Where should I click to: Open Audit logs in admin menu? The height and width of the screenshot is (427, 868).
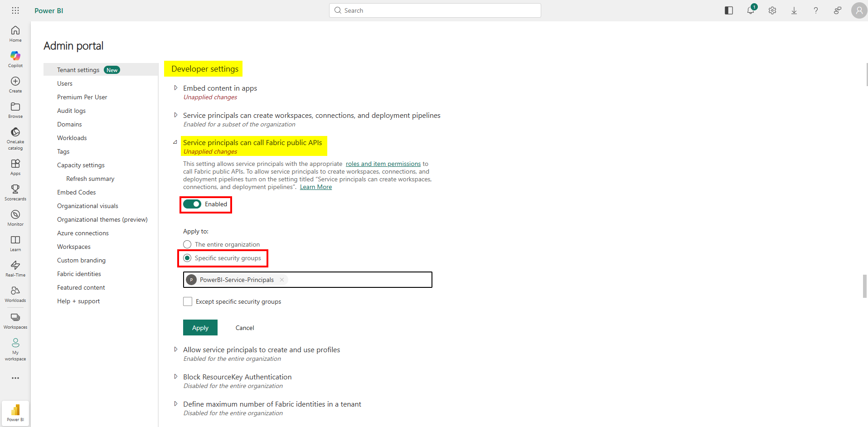[x=71, y=111]
